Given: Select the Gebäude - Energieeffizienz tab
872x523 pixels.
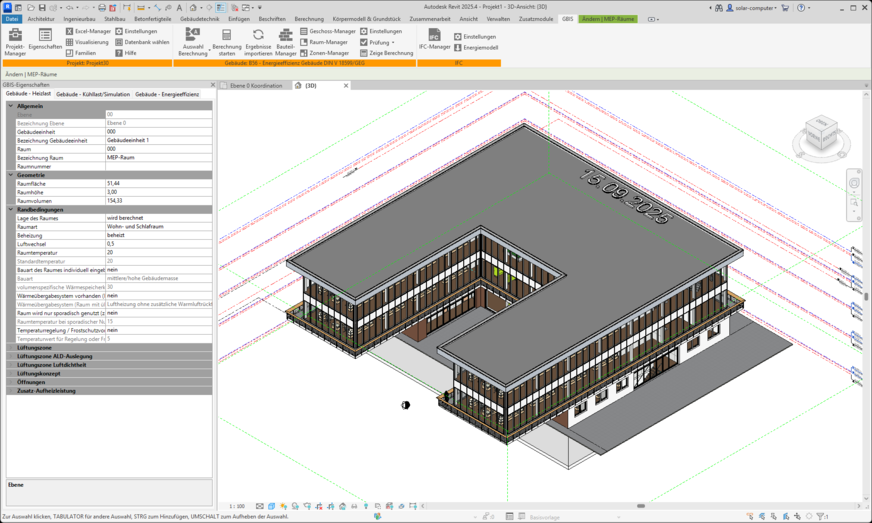Looking at the screenshot, I should pos(167,94).
